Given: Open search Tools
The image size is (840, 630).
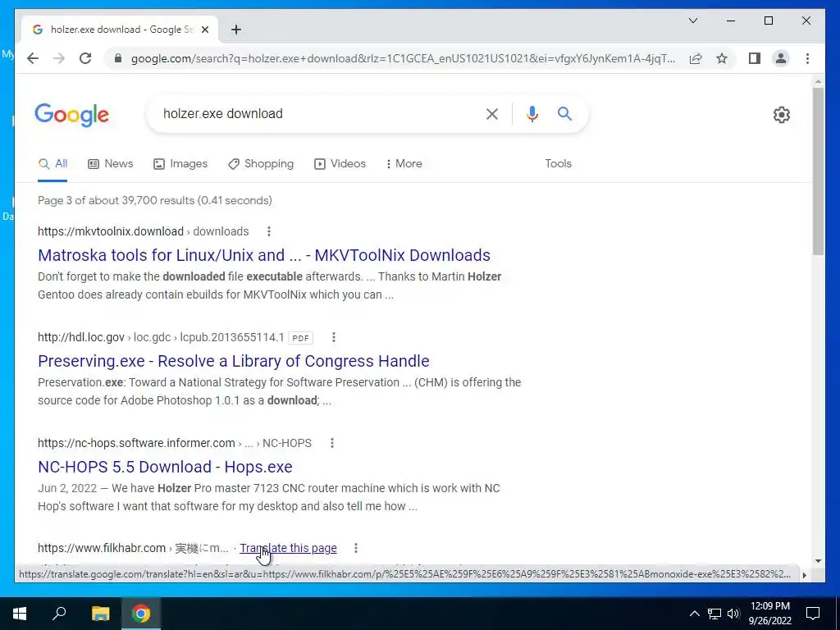Looking at the screenshot, I should click(x=558, y=164).
